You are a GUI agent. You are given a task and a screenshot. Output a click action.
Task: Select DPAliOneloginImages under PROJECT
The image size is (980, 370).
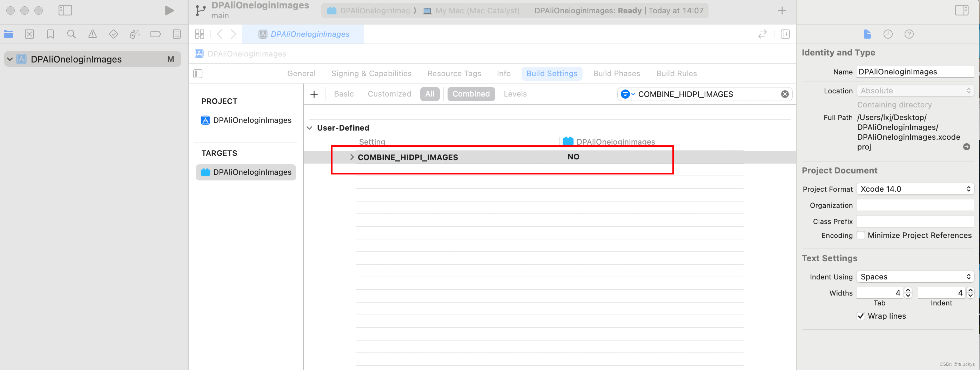point(246,120)
